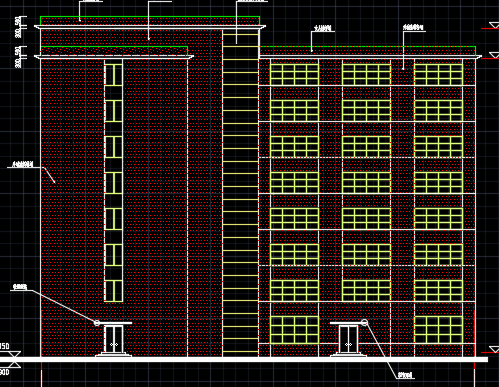Select the wall annotation label at left mid-height

tap(23, 164)
